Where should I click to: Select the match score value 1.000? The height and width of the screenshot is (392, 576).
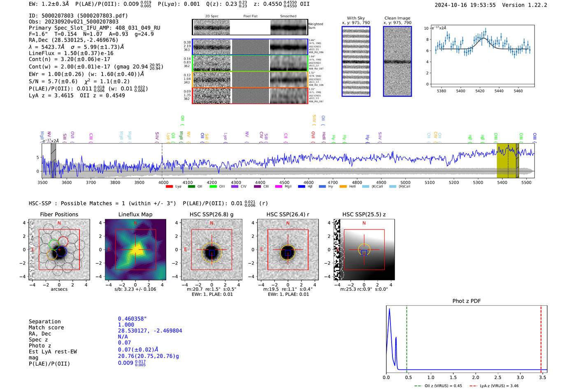[126, 325]
